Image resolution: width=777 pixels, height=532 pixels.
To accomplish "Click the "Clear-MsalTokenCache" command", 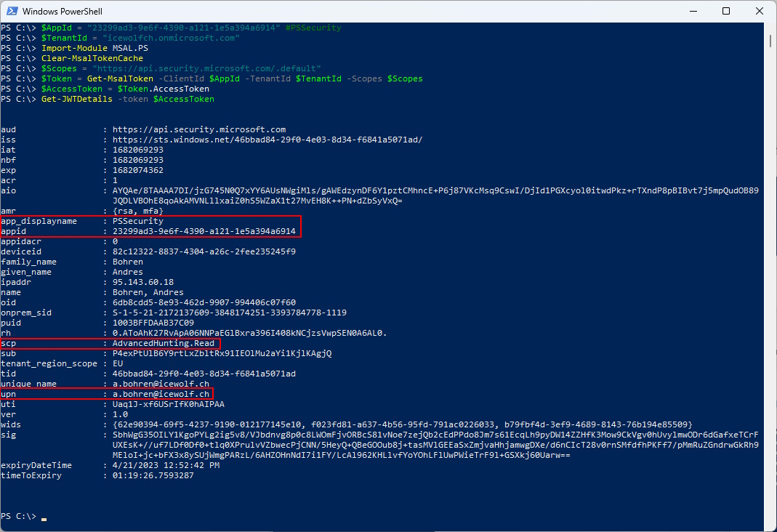I will 92,58.
